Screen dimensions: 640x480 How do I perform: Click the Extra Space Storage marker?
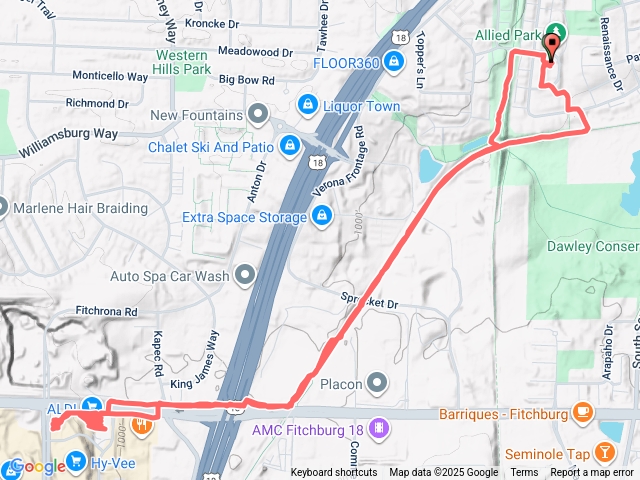322,216
